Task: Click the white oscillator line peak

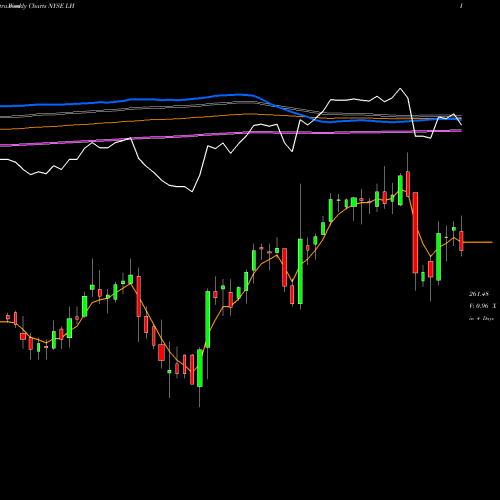Action: click(400, 89)
